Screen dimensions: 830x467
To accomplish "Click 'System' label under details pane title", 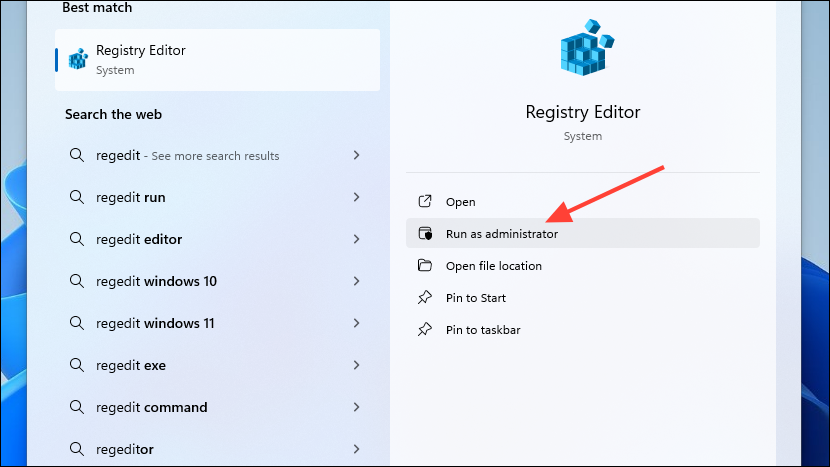I will click(x=583, y=136).
